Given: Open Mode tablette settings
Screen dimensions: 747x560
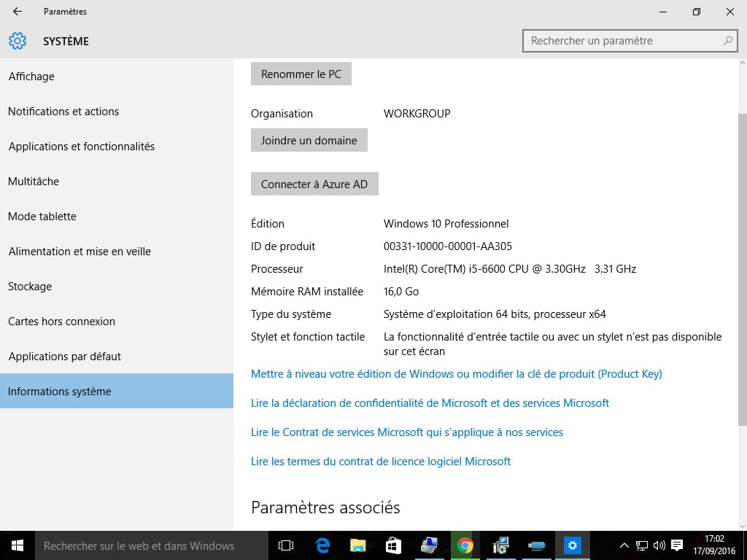Looking at the screenshot, I should click(x=117, y=216).
